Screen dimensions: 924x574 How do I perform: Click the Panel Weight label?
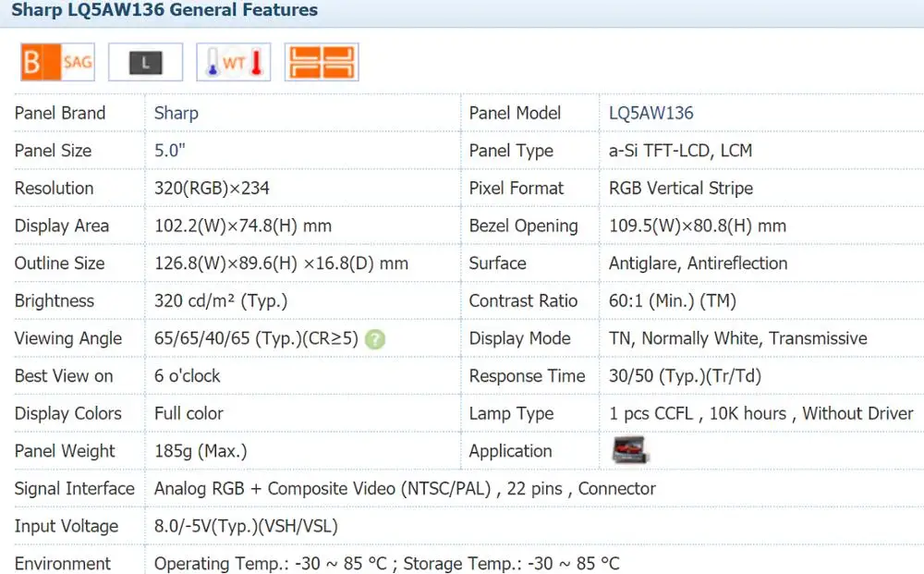65,451
